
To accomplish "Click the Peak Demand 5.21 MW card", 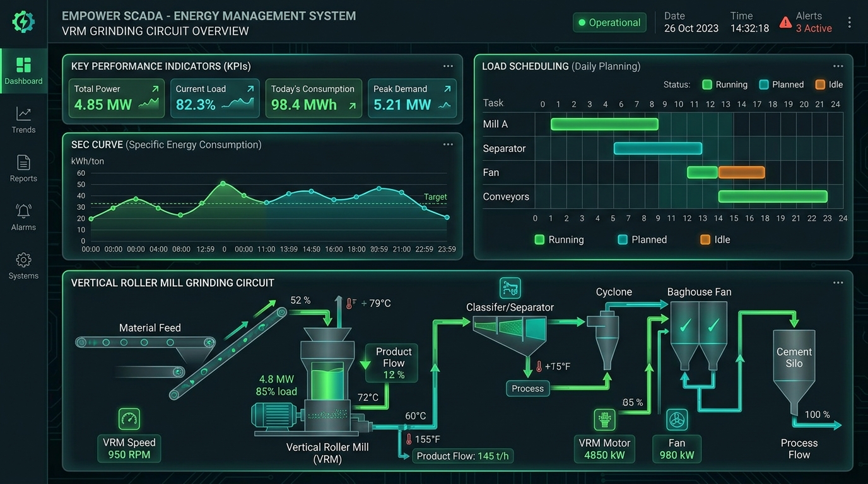I will point(412,98).
